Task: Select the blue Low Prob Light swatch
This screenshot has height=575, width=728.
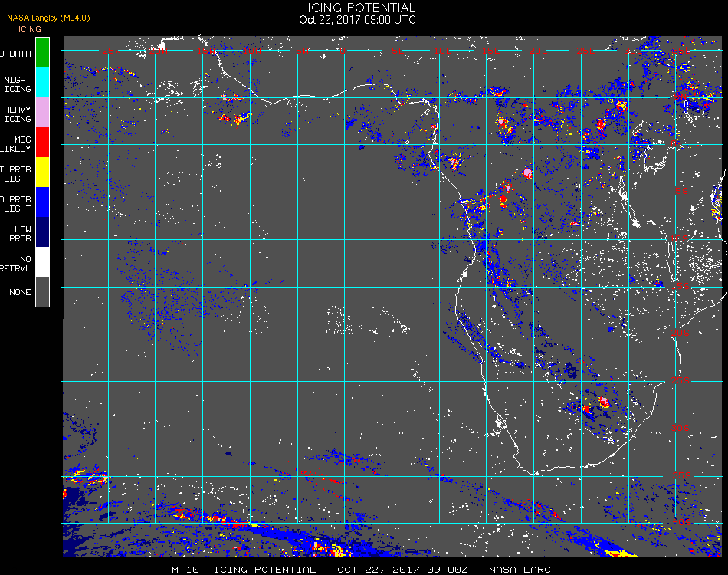Action: [42, 202]
